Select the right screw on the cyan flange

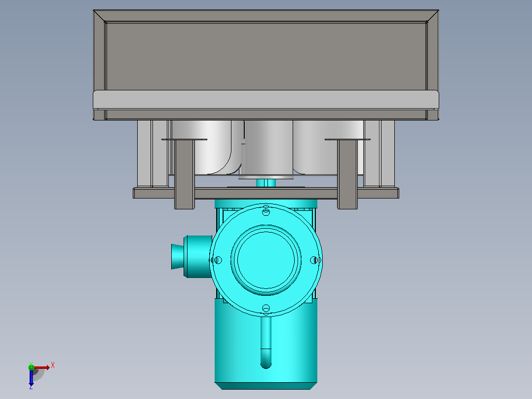tap(314, 260)
